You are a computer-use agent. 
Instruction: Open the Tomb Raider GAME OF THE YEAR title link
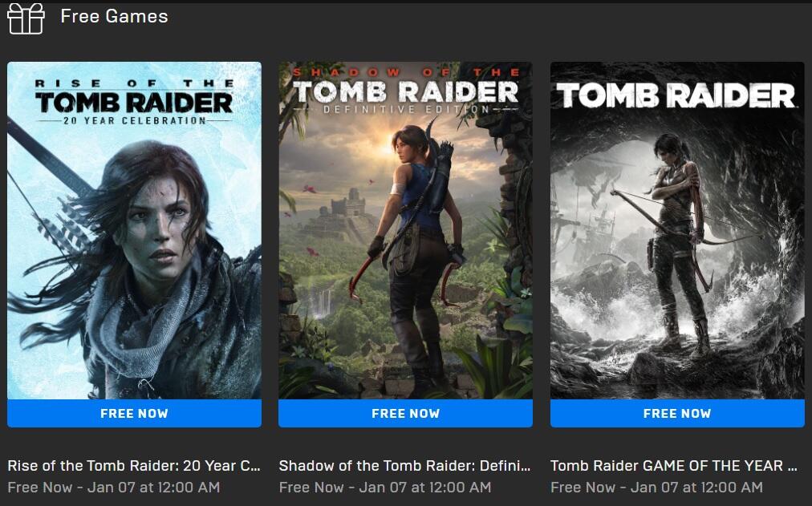(x=674, y=466)
